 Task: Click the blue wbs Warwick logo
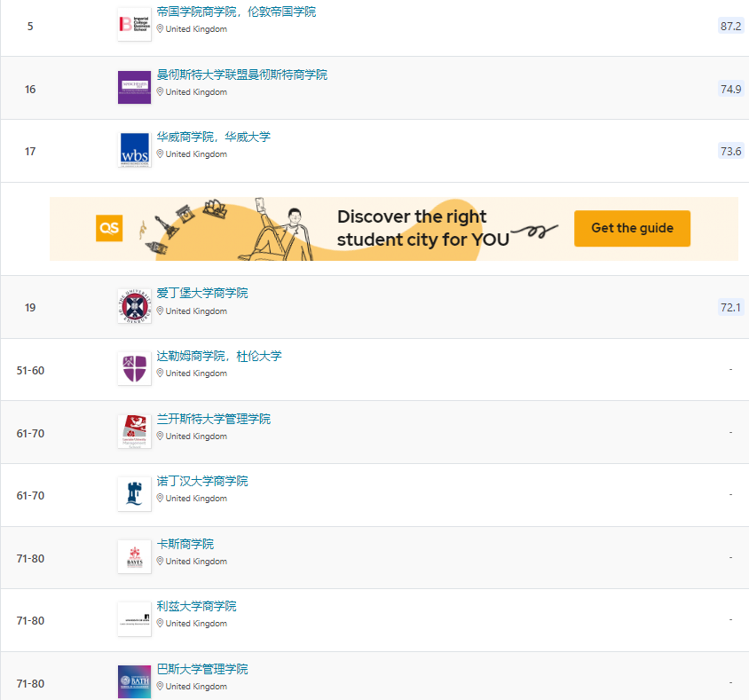coord(134,149)
